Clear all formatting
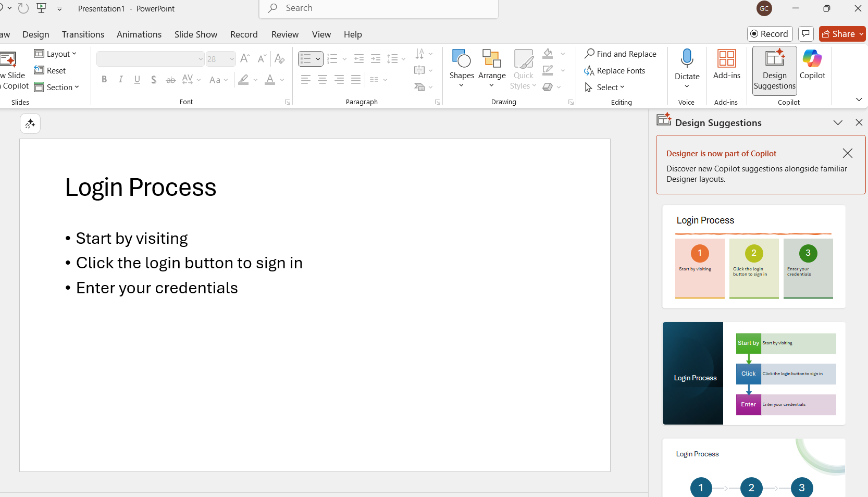The image size is (868, 497). (280, 59)
